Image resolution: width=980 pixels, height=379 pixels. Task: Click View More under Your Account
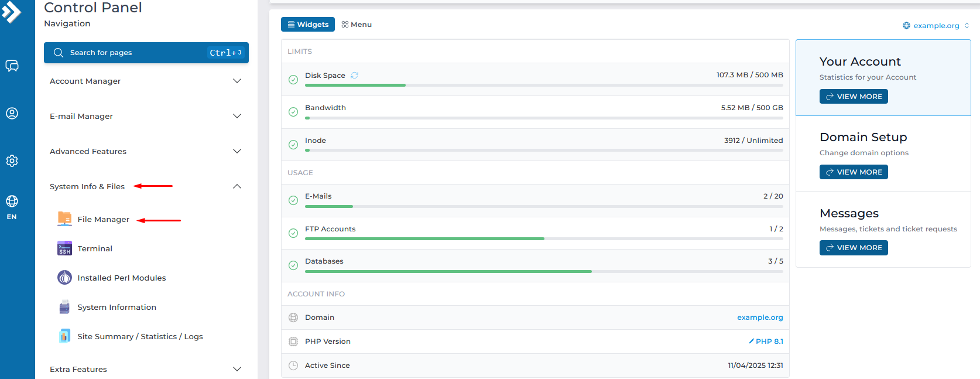coord(854,97)
